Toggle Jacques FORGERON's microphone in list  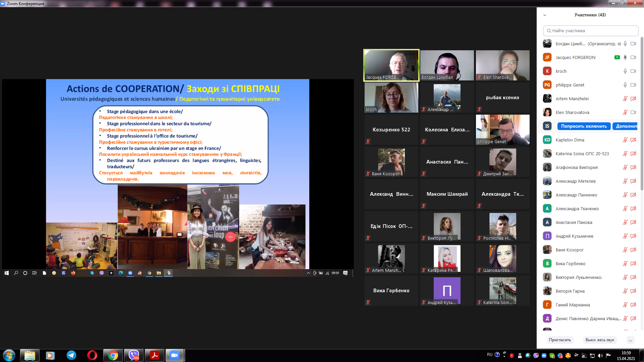coord(625,57)
